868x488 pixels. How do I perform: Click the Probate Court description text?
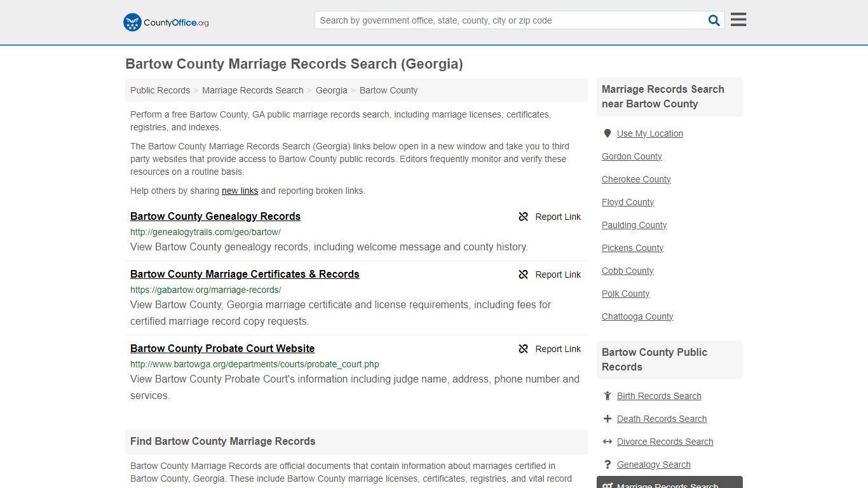[355, 387]
